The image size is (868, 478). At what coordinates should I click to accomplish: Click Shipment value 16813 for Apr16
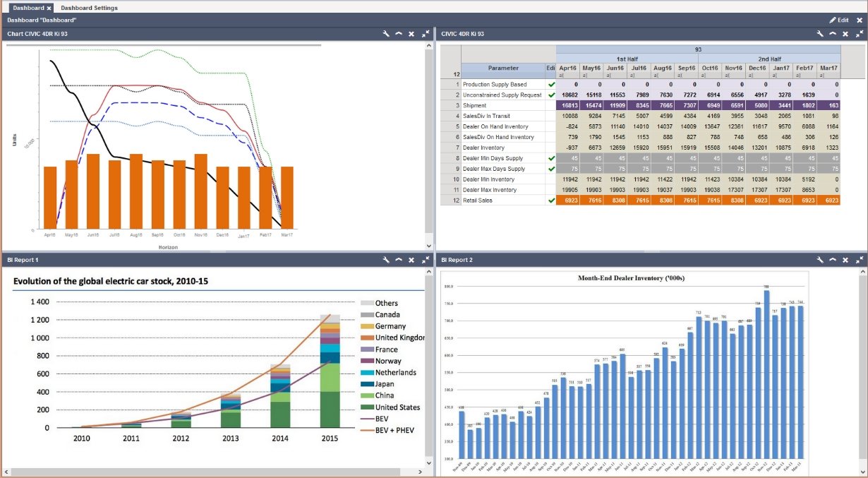[568, 105]
